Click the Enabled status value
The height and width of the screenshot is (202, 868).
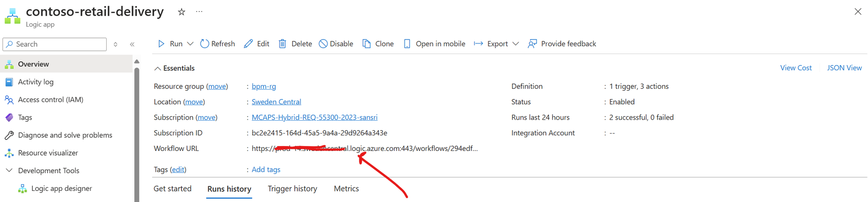click(622, 102)
